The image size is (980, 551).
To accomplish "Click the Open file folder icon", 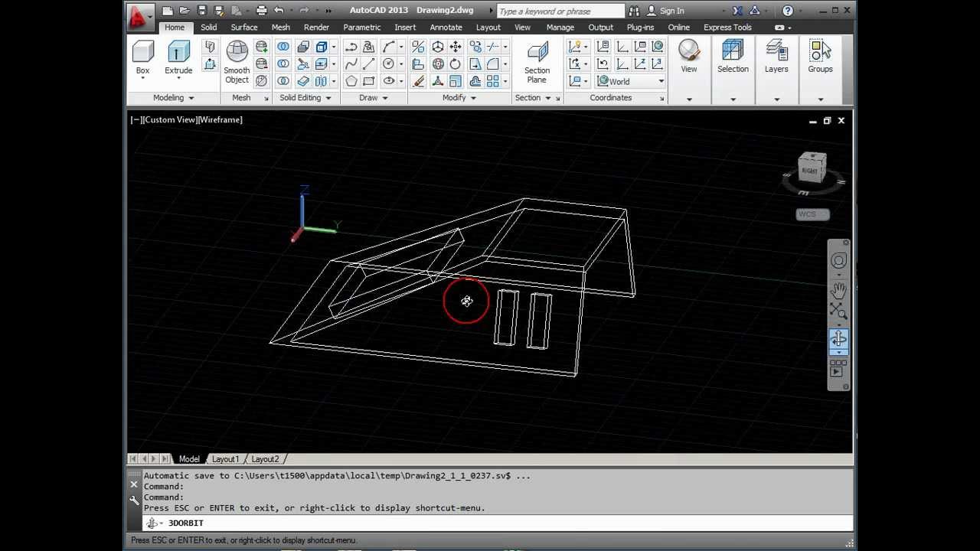I will [185, 11].
